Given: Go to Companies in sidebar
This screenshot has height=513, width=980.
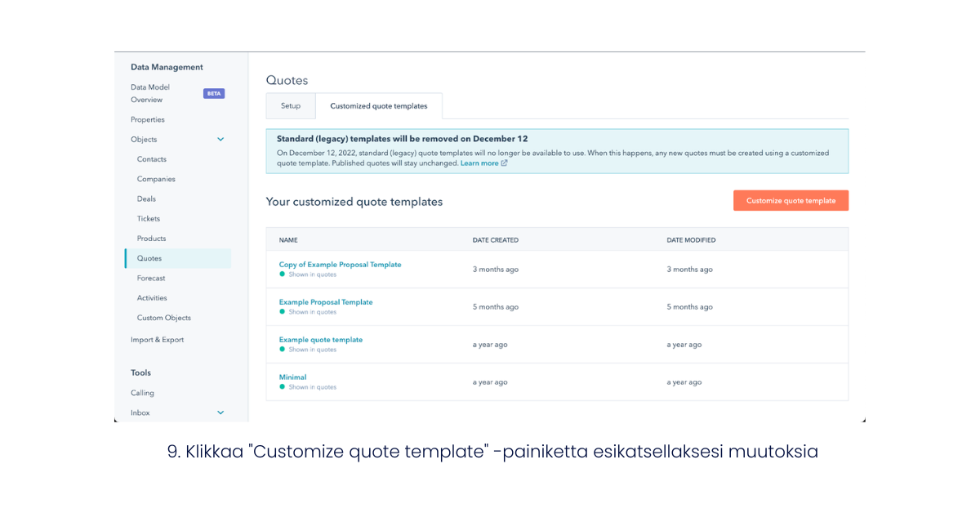Looking at the screenshot, I should [156, 179].
